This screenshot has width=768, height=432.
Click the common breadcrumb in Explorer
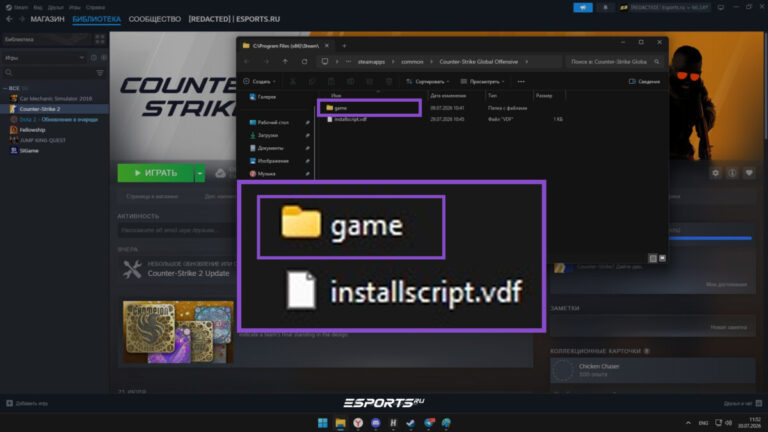click(412, 62)
